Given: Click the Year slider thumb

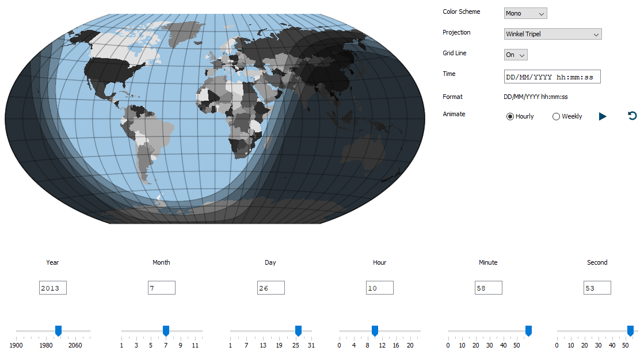Looking at the screenshot, I should click(58, 331).
